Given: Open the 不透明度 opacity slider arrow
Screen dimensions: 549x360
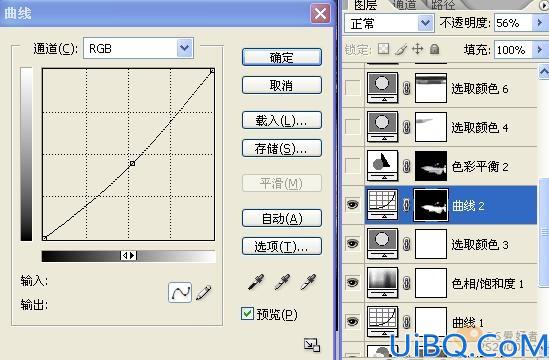Looking at the screenshot, I should pos(539,23).
